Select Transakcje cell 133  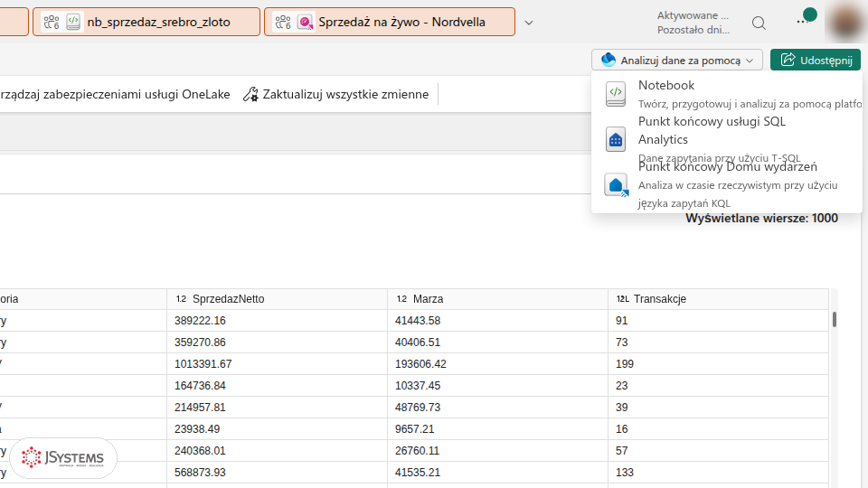click(719, 472)
